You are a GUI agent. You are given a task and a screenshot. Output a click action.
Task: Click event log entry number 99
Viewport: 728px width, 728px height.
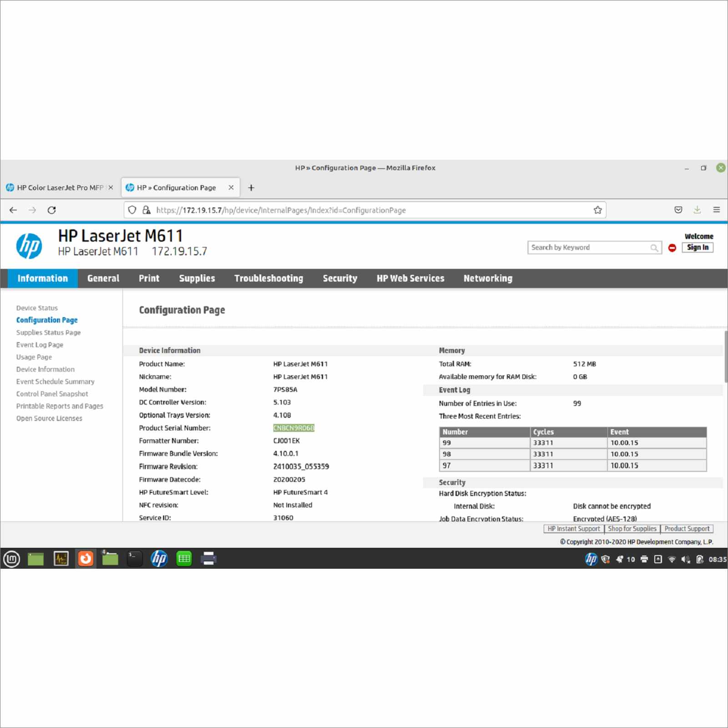pyautogui.click(x=447, y=443)
